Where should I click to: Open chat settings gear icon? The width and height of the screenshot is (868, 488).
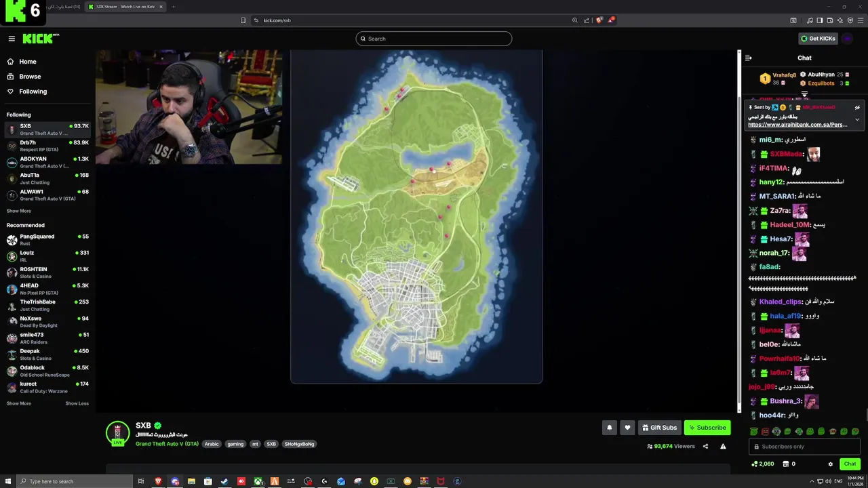(x=831, y=464)
